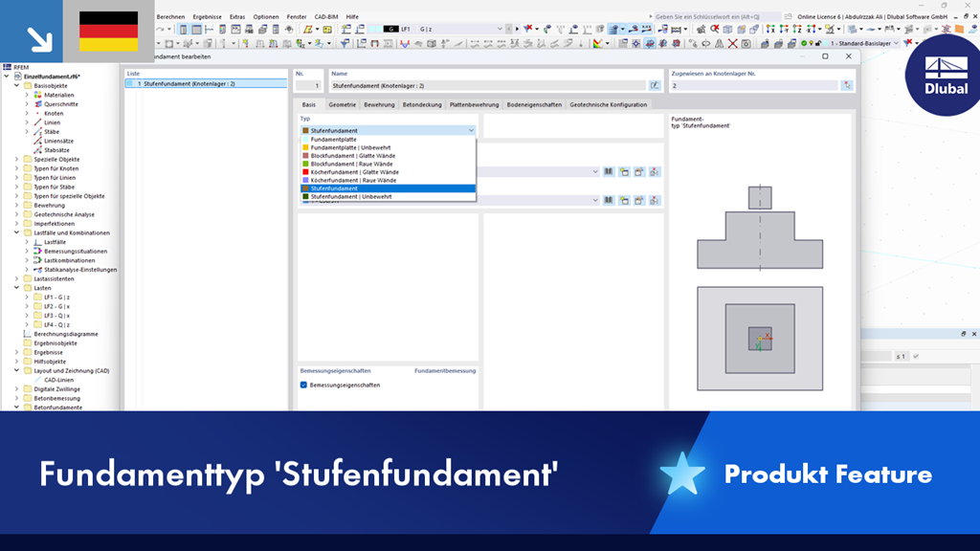Click the green check layer icon in the toolbar

804,43
